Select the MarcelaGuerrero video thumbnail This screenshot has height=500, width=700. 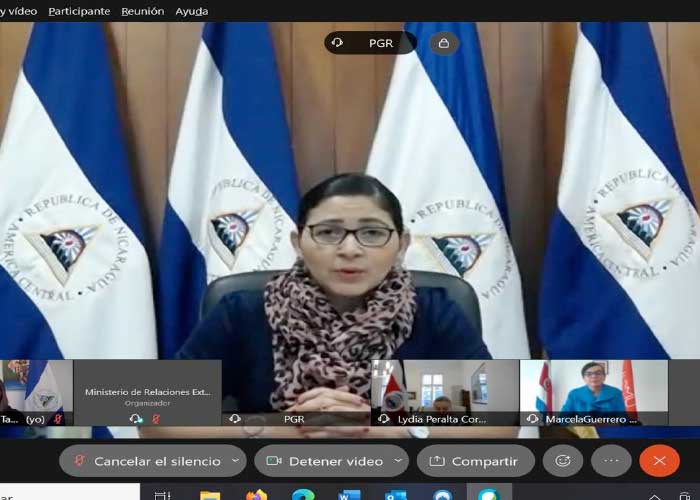593,390
